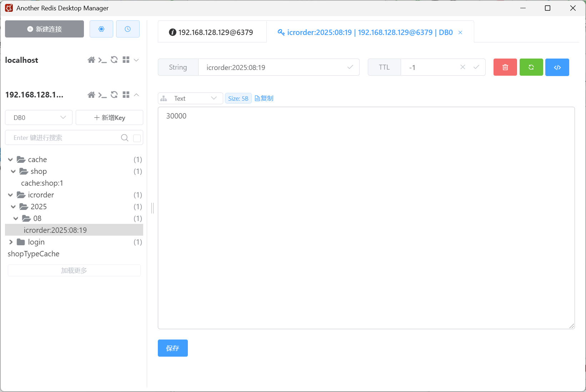This screenshot has width=586, height=392.
Task: Refresh the 192.168.128.1 connection
Action: point(114,95)
